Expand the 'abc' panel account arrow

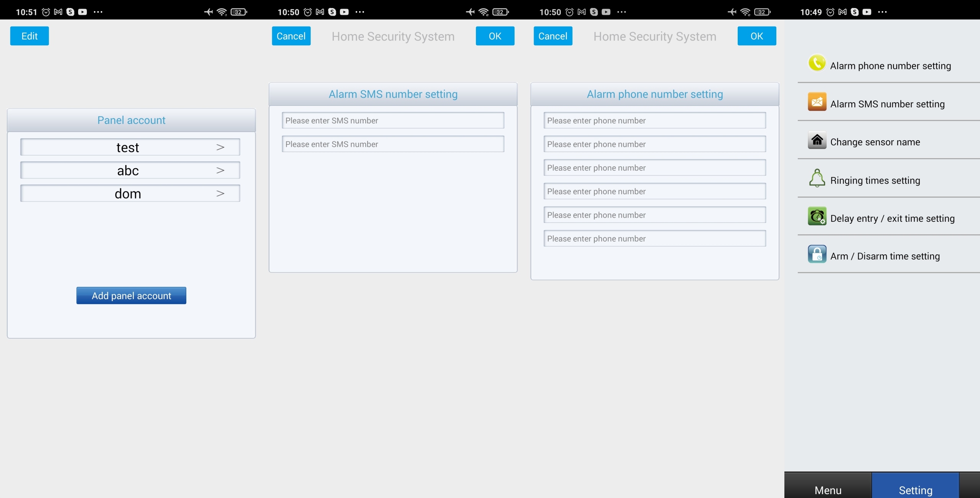tap(220, 170)
